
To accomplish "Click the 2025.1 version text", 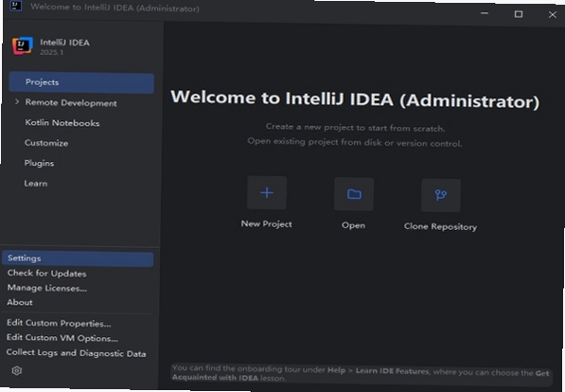I will (51, 52).
